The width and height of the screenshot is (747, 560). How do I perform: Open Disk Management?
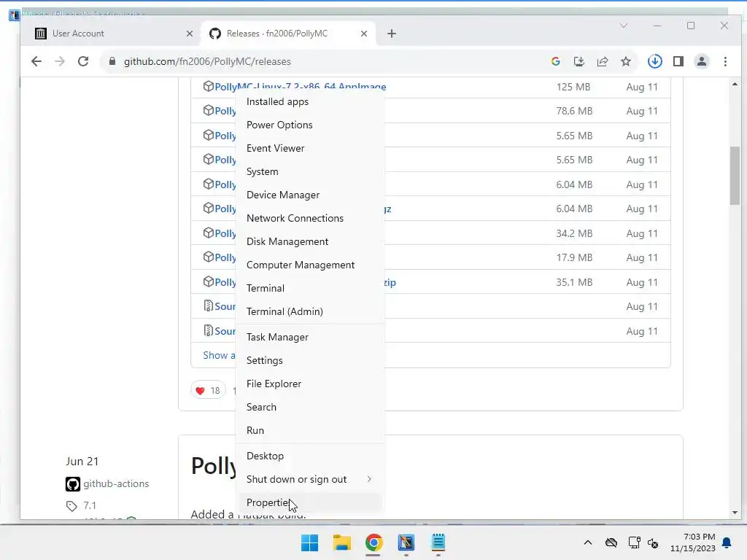(309, 241)
